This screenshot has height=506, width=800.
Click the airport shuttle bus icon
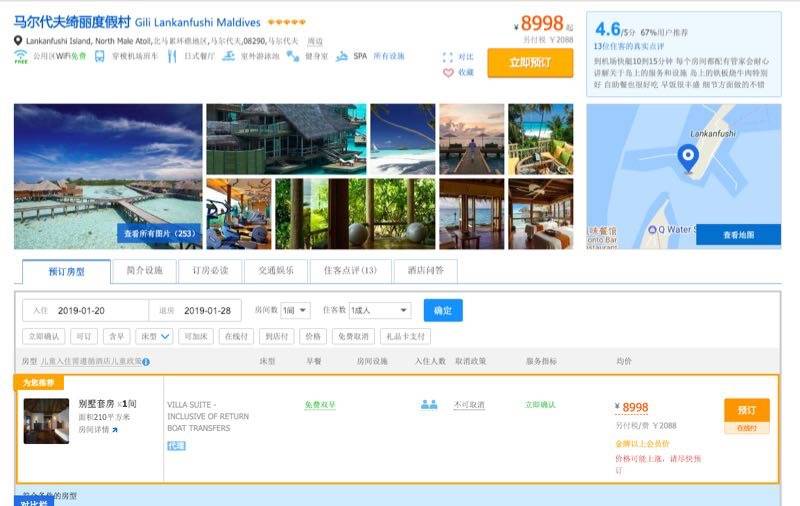point(99,56)
